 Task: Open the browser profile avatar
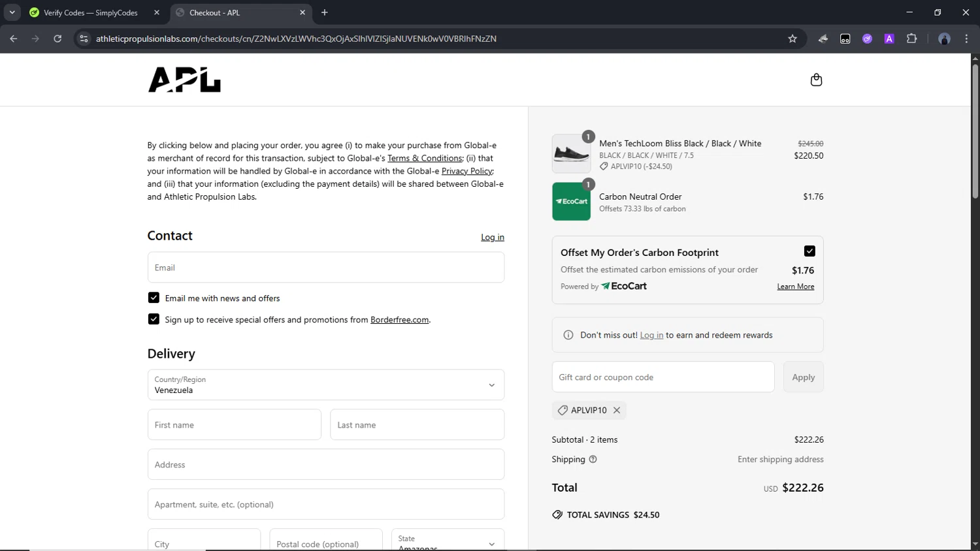[944, 39]
